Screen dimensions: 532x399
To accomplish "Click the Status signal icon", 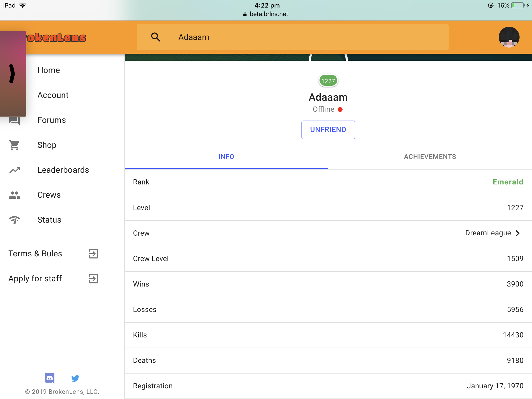I will 15,220.
